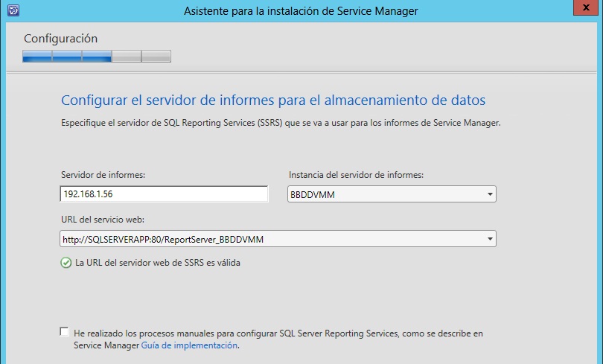
Task: Select the ReportServer_BBDDVMM URL text in combo box
Action: (164, 239)
